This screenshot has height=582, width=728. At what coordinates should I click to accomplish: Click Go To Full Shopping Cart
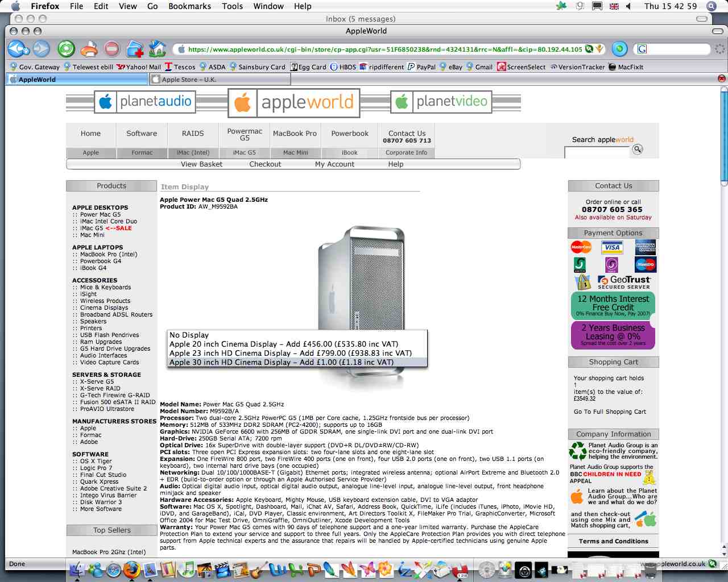tap(610, 411)
